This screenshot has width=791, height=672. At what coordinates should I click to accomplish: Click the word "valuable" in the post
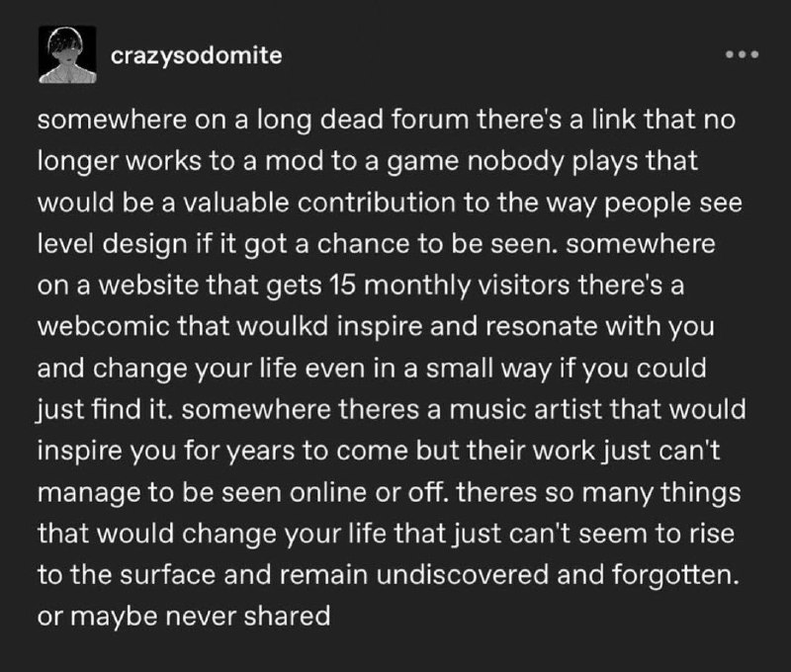click(235, 203)
